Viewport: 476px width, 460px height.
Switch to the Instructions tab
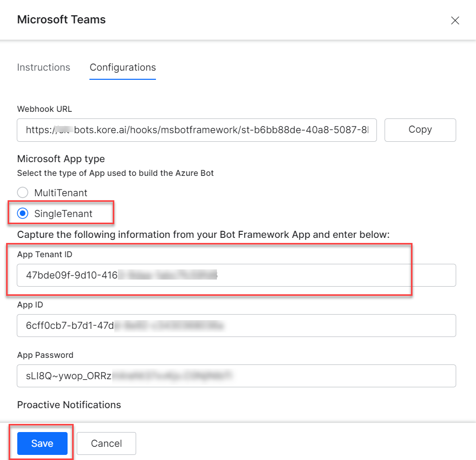point(43,67)
